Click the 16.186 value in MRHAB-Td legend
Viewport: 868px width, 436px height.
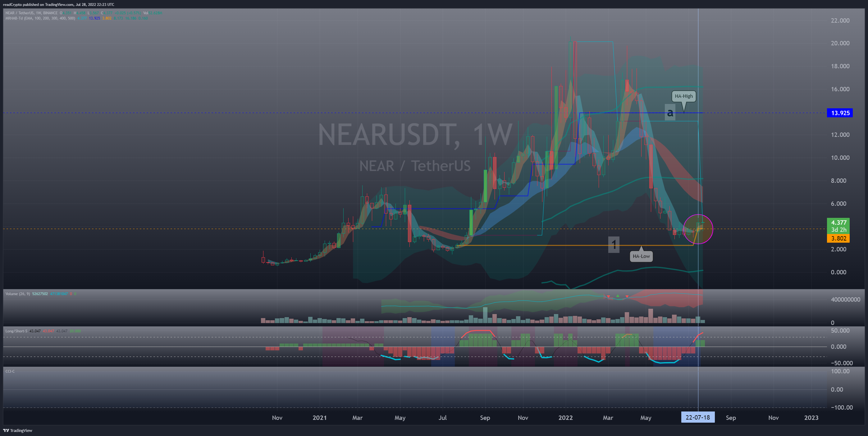coord(131,18)
